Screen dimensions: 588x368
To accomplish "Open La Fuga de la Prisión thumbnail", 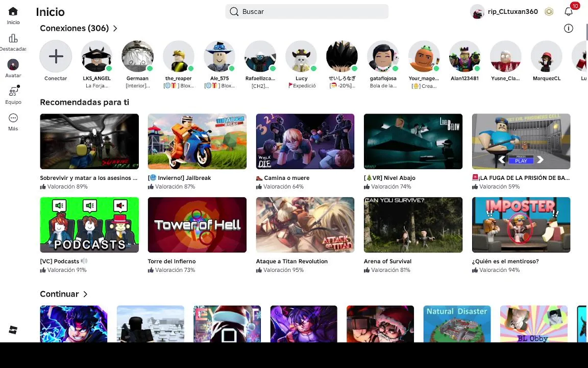I will pyautogui.click(x=521, y=142).
